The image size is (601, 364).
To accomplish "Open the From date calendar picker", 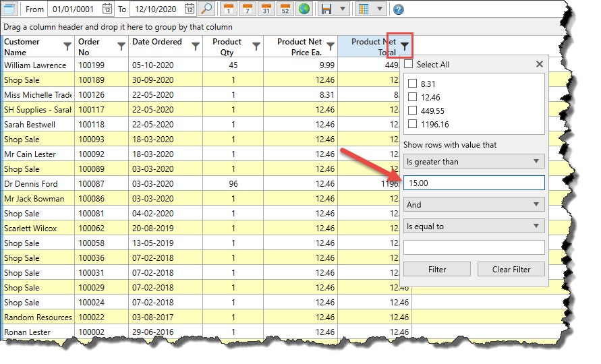I will (107, 9).
